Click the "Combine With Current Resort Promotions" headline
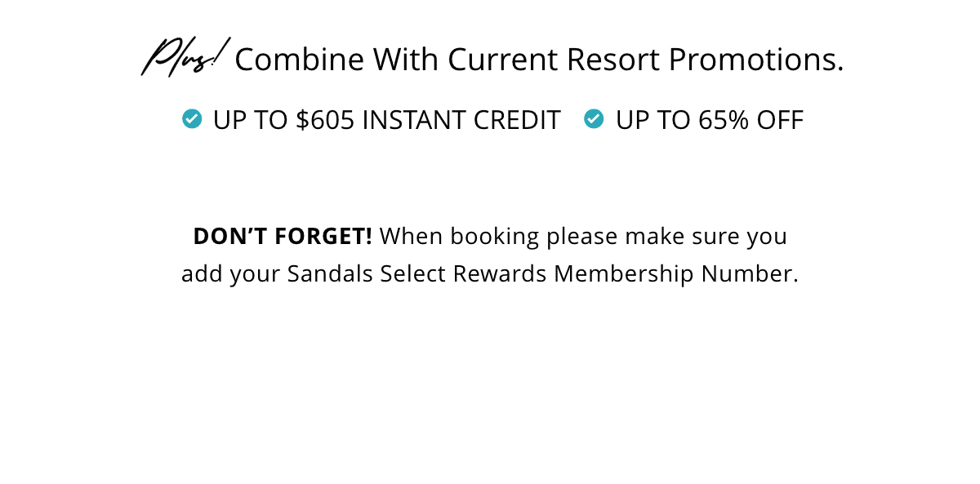Screen dimensions: 980x484 [539, 60]
